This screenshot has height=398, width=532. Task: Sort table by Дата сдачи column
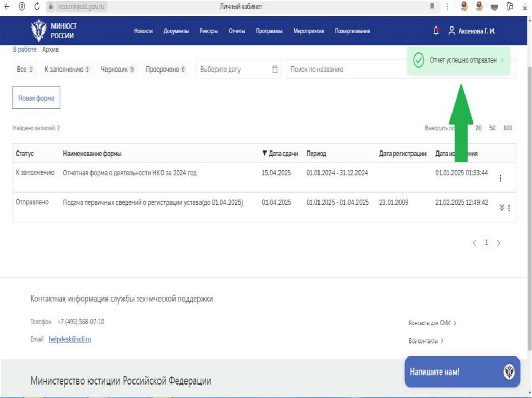pyautogui.click(x=280, y=154)
